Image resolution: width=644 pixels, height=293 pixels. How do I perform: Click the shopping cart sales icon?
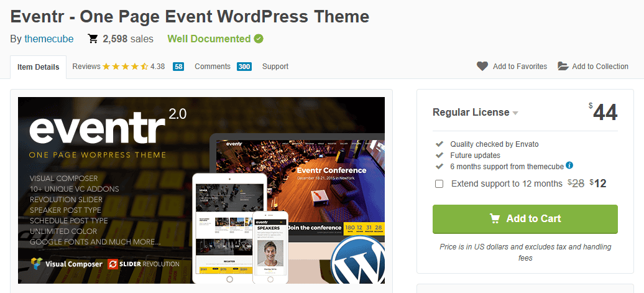[x=93, y=39]
